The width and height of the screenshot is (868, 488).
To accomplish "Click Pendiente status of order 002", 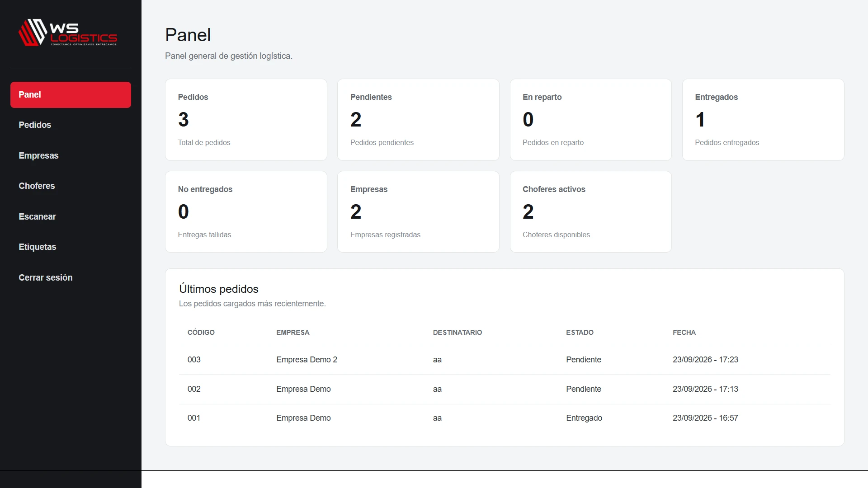I will pos(584,389).
